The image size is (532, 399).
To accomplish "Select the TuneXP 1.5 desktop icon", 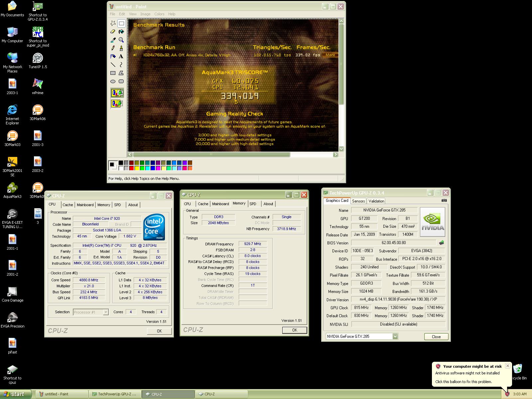I will (x=38, y=61).
